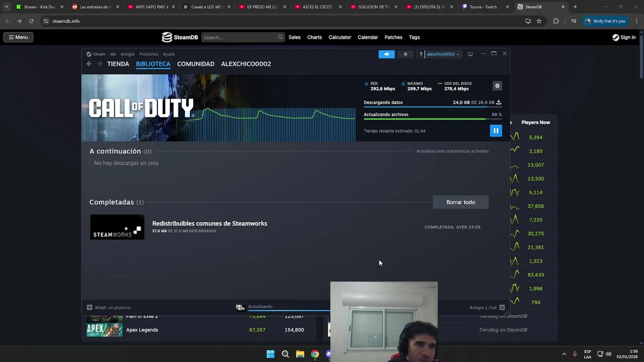Select Redistribuibles comunes de Steamworks entry
The height and width of the screenshot is (362, 644).
pos(209,224)
